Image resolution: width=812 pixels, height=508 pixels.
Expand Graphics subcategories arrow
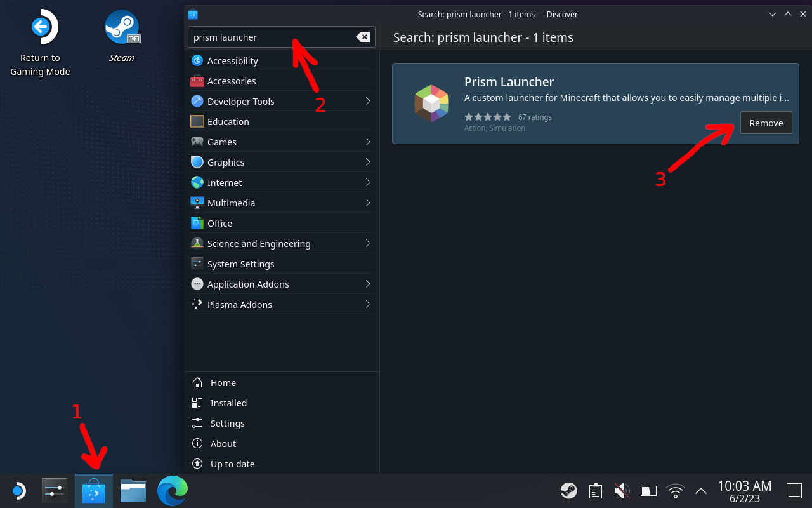(368, 162)
